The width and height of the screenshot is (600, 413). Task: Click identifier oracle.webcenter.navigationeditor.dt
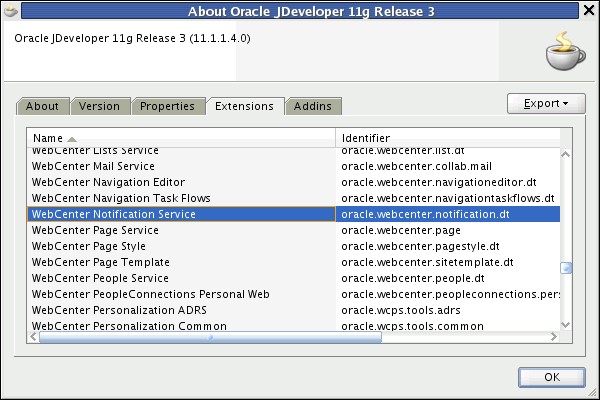439,182
